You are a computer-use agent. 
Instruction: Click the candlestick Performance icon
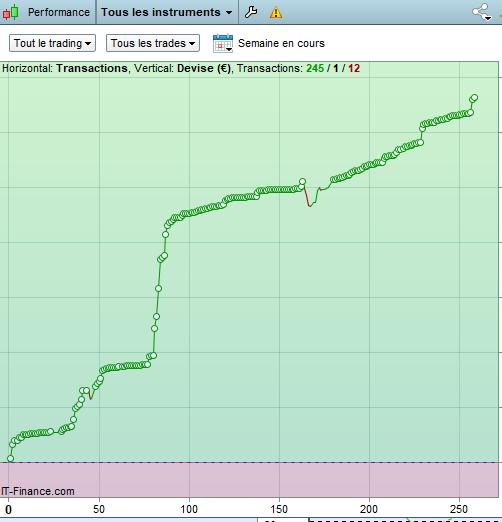pyautogui.click(x=11, y=12)
